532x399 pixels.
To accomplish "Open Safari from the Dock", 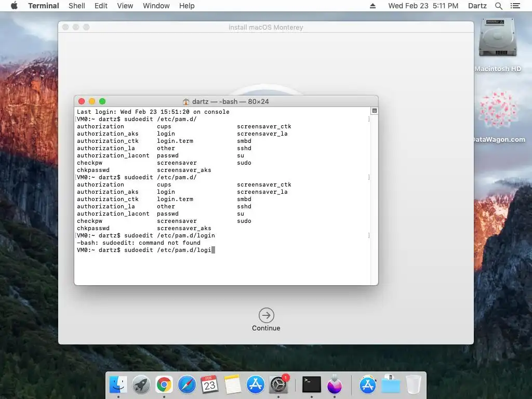I will coord(187,385).
